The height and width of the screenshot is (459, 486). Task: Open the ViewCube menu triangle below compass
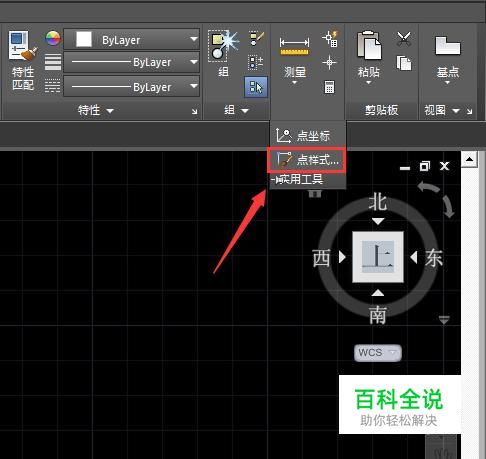tap(444, 320)
